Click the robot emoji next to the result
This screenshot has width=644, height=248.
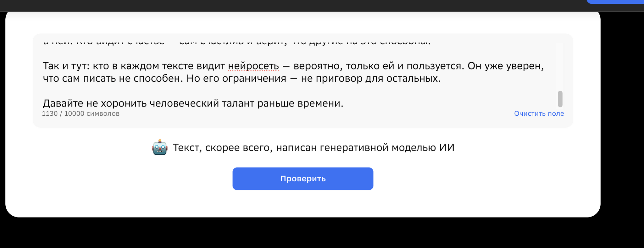[160, 147]
